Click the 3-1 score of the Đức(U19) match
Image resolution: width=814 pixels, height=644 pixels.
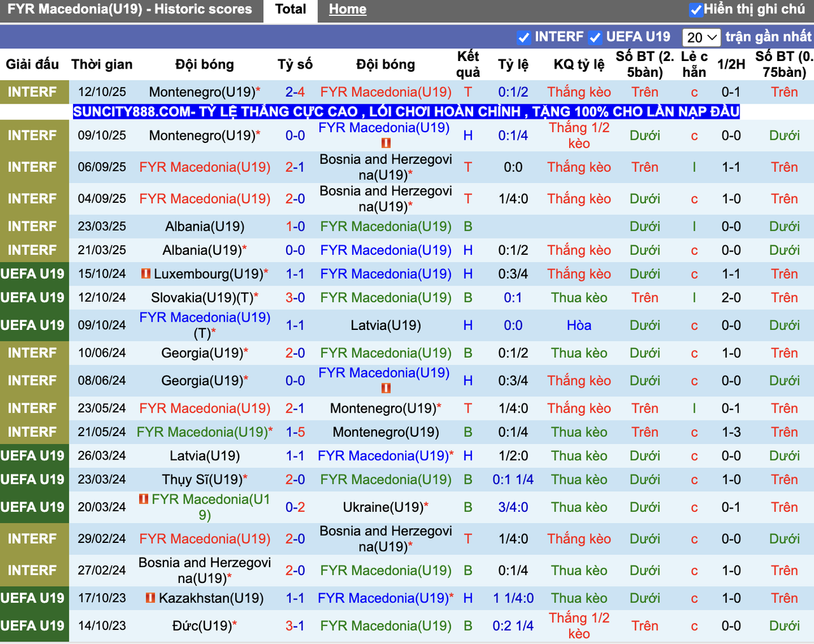tap(295, 626)
